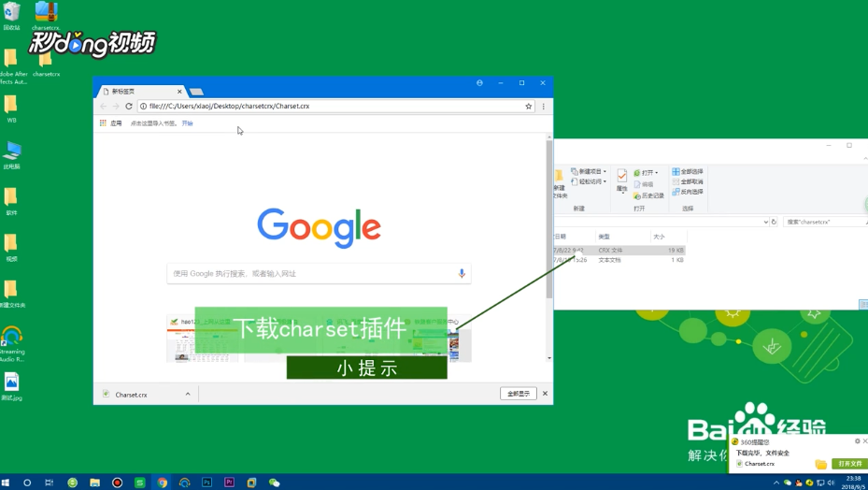Viewport: 868px width, 490px height.
Task: Click Chrome's reload page button
Action: click(x=129, y=106)
